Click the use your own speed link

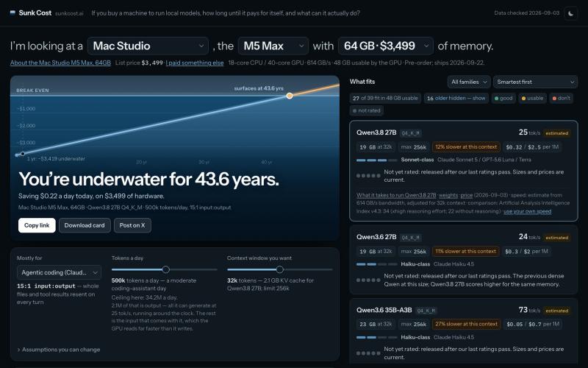pyautogui.click(x=527, y=211)
